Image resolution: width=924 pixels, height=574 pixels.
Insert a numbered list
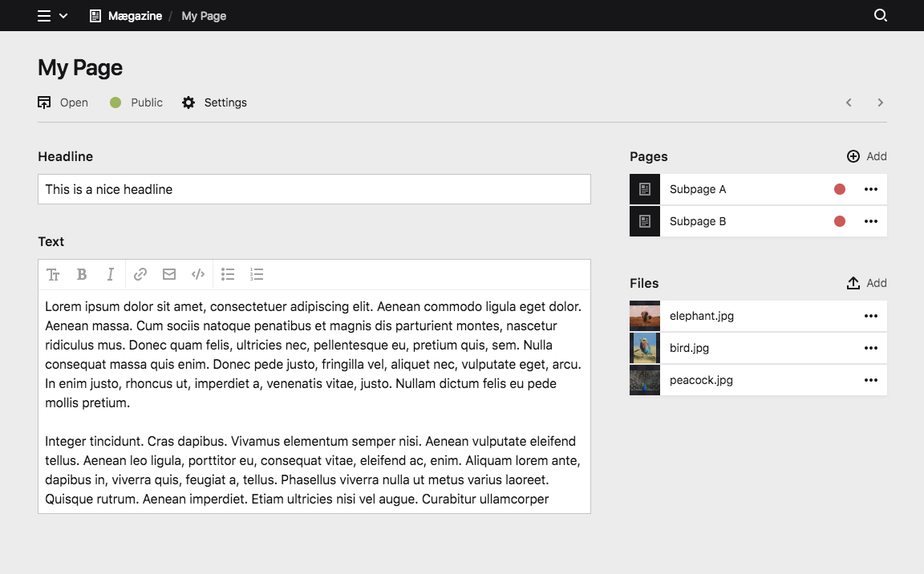257,275
